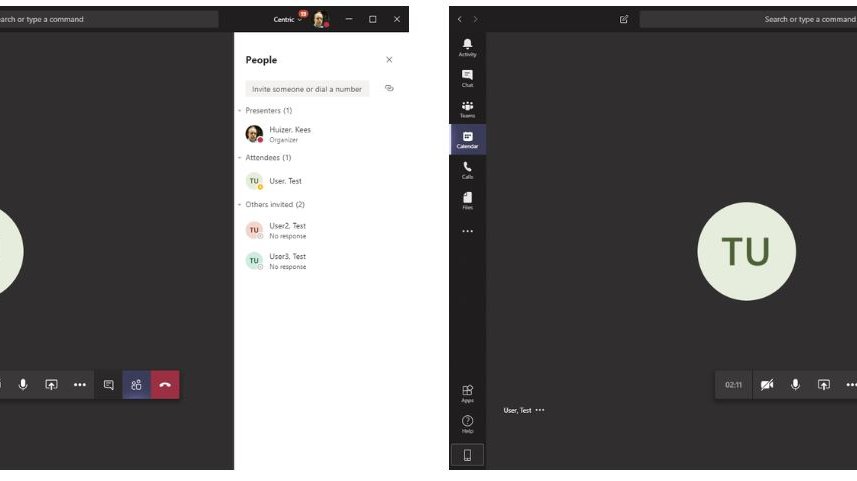This screenshot has width=857, height=481.
Task: Select Calendar in the right window sidebar
Action: (467, 139)
